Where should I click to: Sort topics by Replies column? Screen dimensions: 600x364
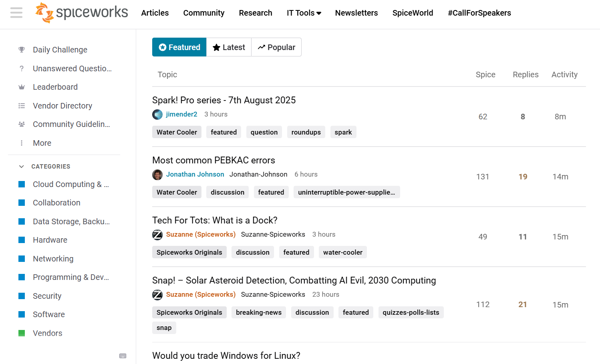point(526,74)
